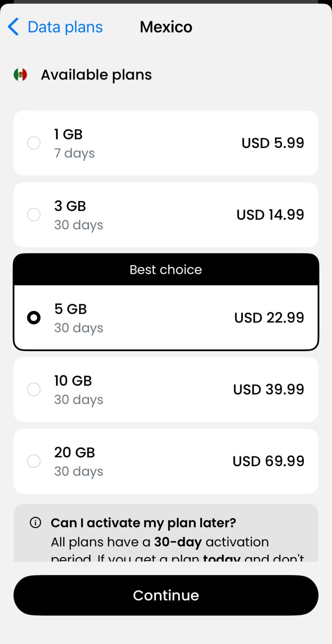Open 'Can I activate my plan later?' info
332x644 pixels.
(x=143, y=523)
